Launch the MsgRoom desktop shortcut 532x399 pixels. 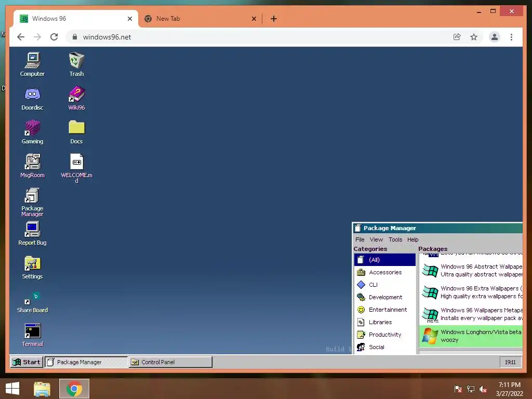32,166
